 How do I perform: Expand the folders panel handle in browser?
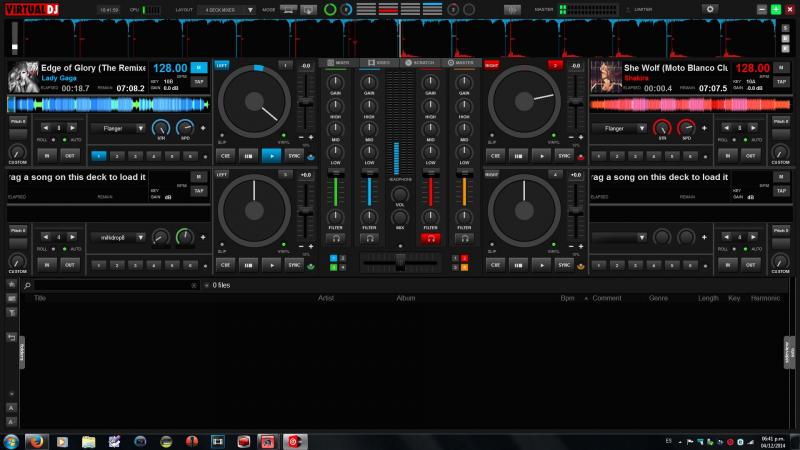click(x=22, y=352)
